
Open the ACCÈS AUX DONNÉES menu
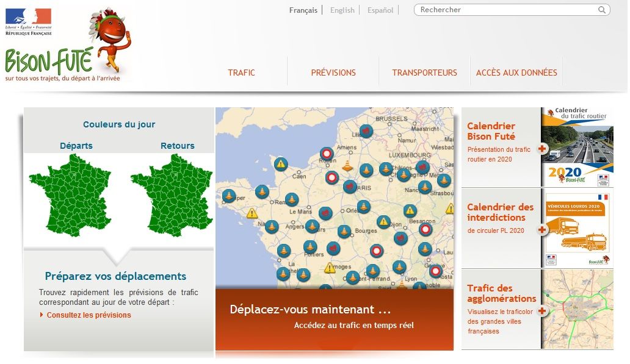click(516, 73)
